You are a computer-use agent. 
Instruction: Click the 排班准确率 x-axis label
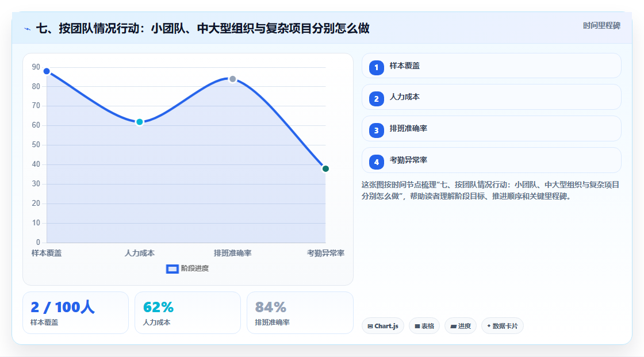pyautogui.click(x=232, y=253)
